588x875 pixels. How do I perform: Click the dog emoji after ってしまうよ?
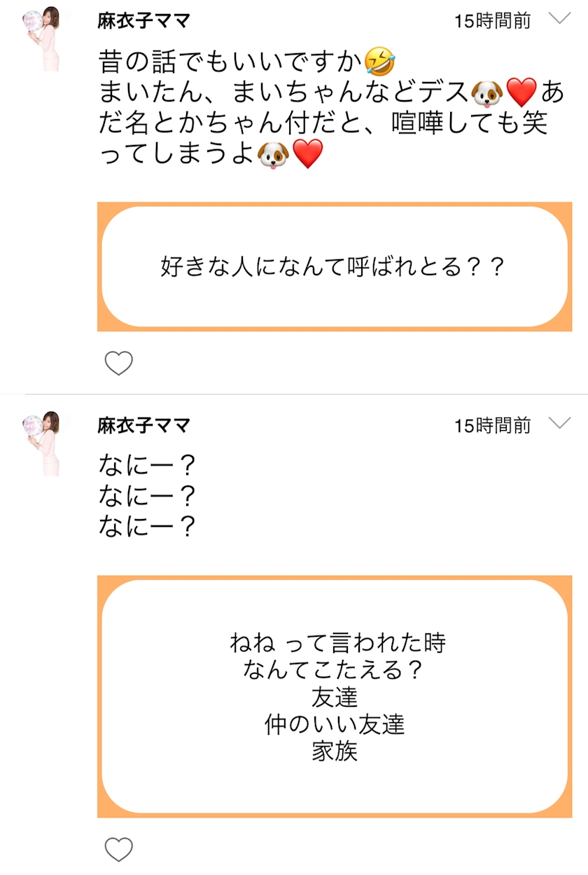point(274,153)
